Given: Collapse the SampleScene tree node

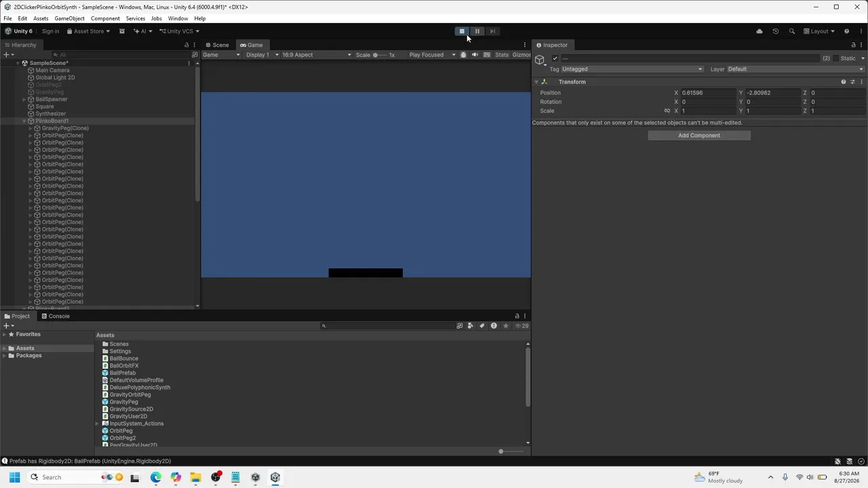Looking at the screenshot, I should (x=18, y=63).
